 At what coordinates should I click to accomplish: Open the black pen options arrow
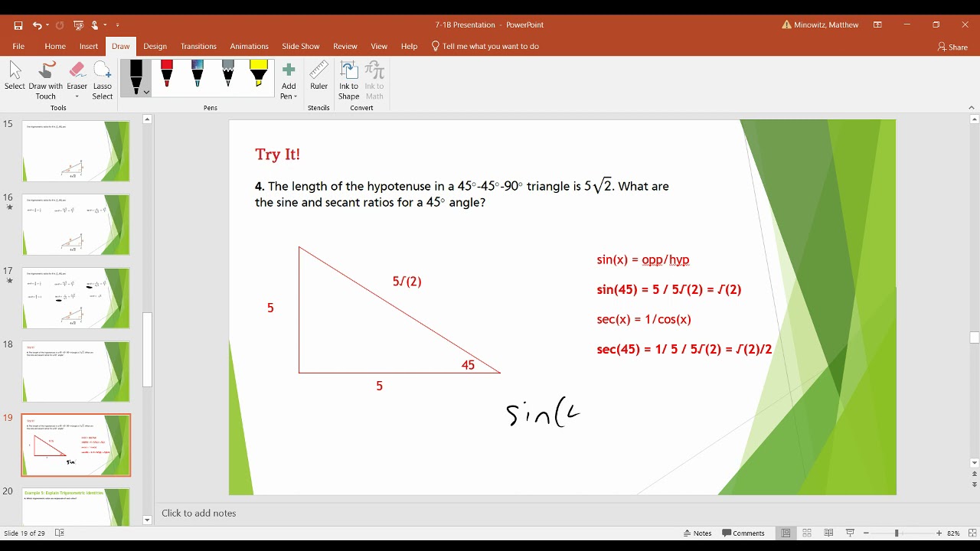[146, 93]
